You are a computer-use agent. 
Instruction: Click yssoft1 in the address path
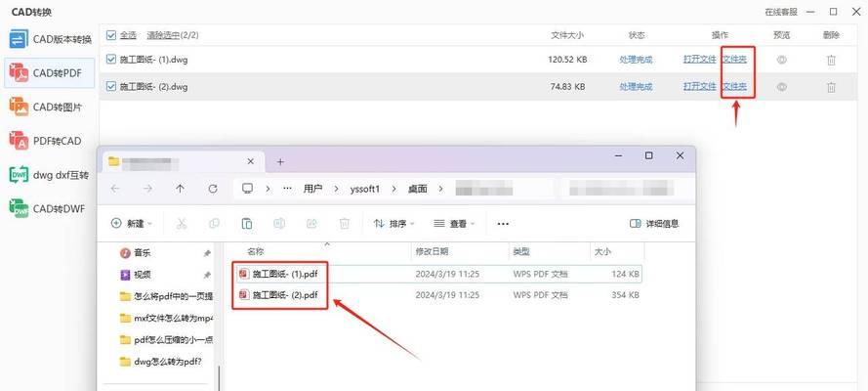click(363, 189)
